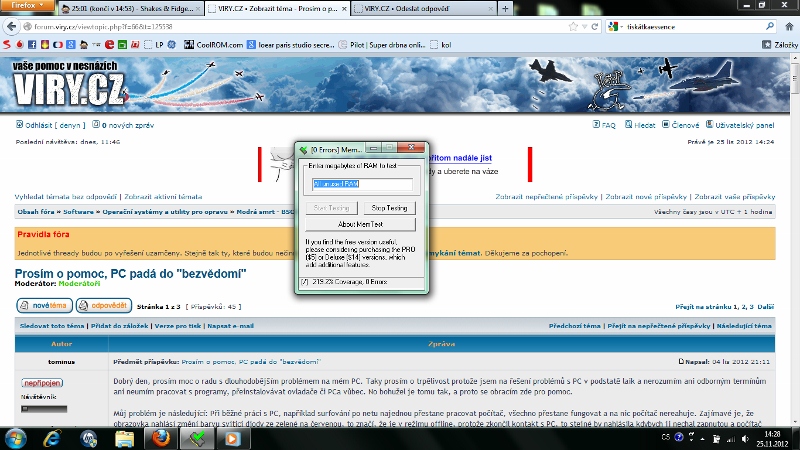
Task: Open the Obsah fóra breadcrumb link
Action: (36, 212)
